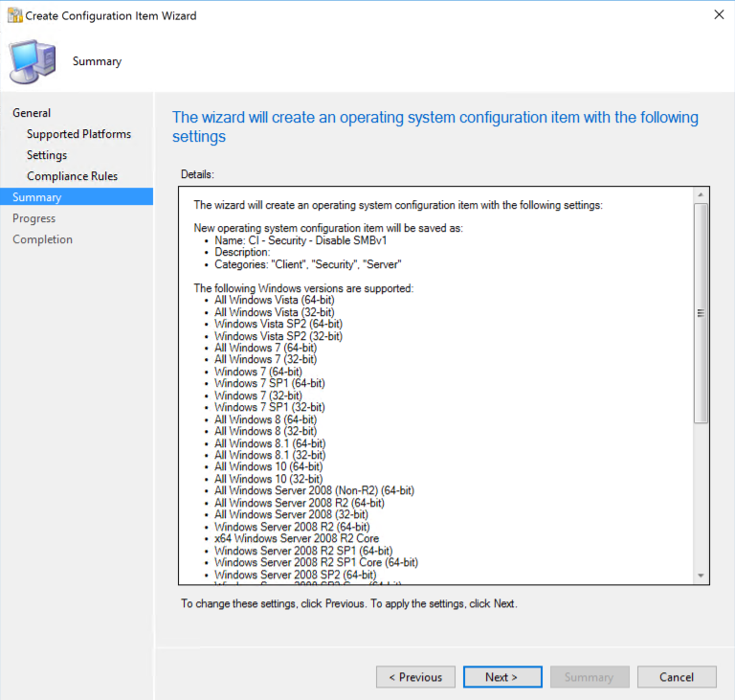
Task: Click the 'Description:' line in details
Action: [242, 253]
